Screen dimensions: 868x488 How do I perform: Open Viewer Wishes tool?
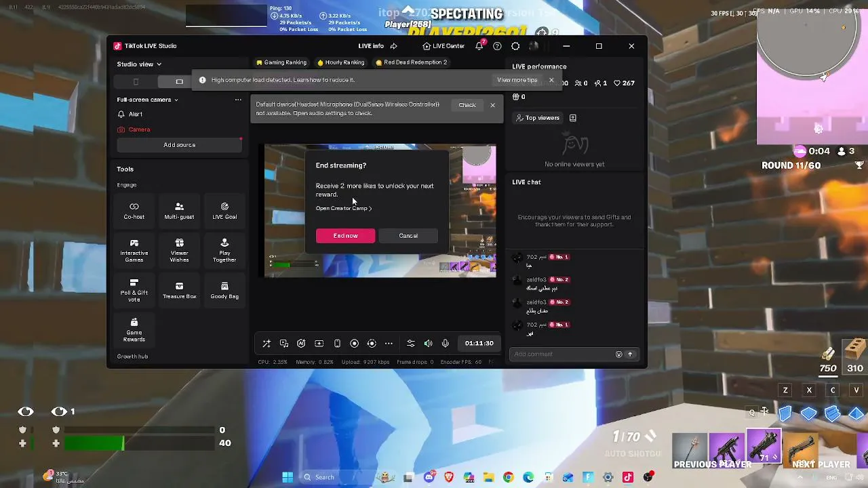pos(179,251)
